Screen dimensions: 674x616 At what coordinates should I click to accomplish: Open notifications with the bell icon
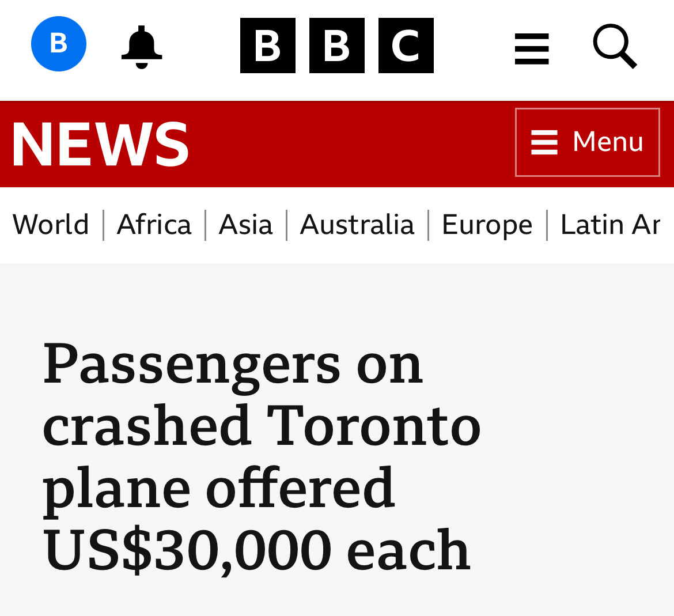point(141,47)
